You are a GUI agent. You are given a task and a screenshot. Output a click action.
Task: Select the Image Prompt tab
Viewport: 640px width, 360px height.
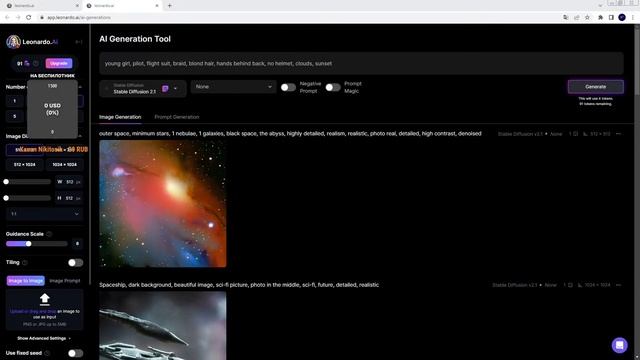click(x=64, y=281)
